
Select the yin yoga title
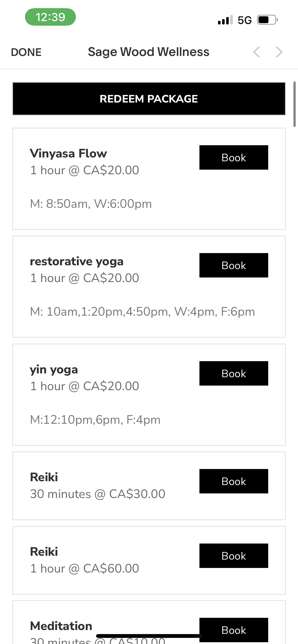[54, 370]
